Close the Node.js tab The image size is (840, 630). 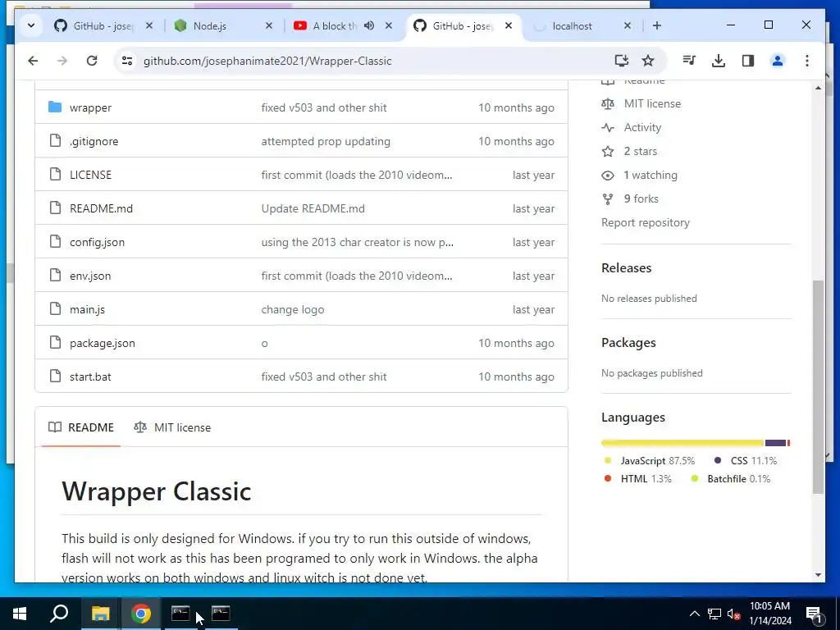point(269,25)
